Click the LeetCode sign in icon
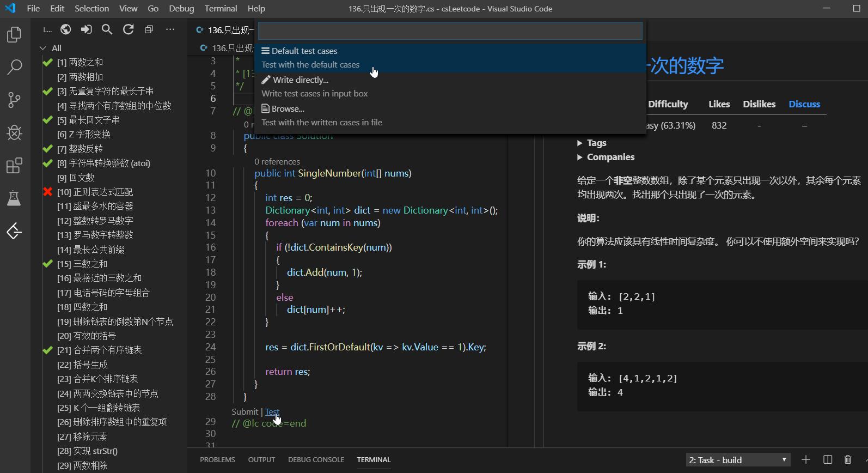The image size is (868, 473). (87, 29)
